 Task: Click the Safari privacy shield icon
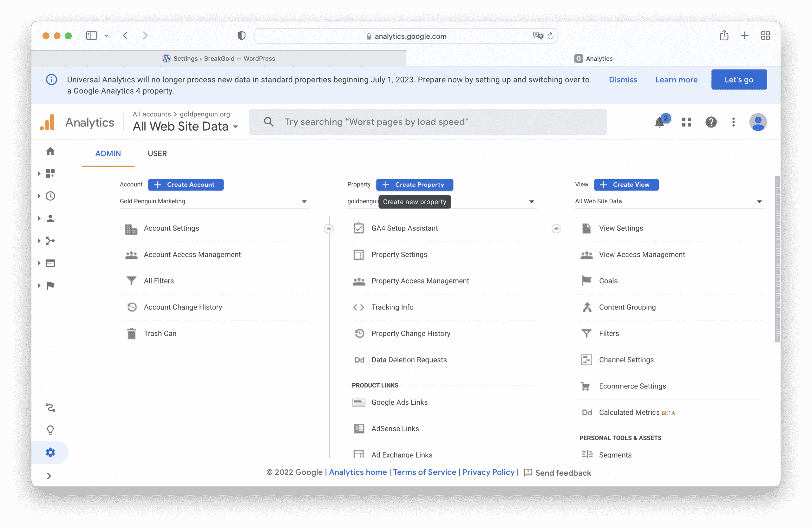[241, 36]
